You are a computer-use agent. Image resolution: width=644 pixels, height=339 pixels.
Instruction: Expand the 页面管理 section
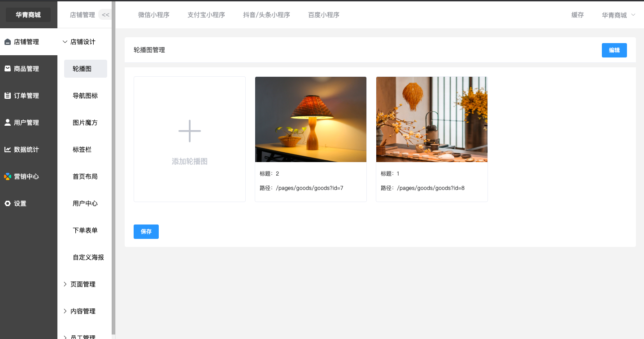[65, 284]
